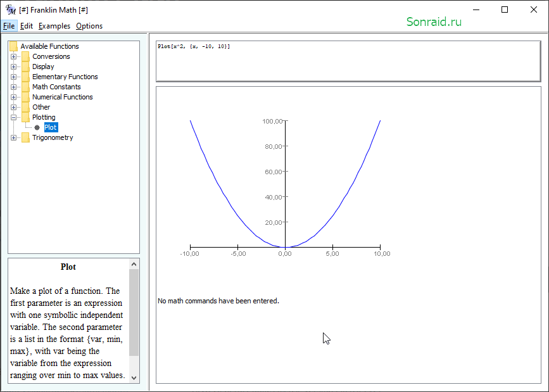Image resolution: width=549 pixels, height=392 pixels.
Task: Click the description panel scrollbar thumb
Action: [134, 312]
